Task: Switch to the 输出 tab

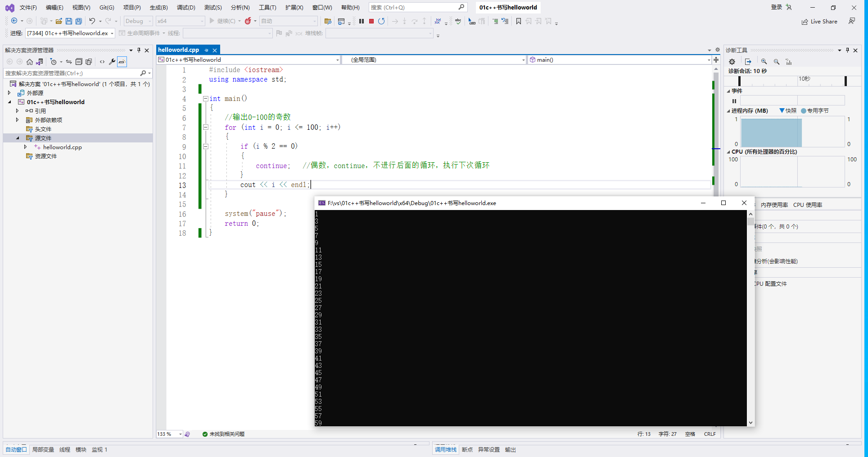Action: pos(511,450)
